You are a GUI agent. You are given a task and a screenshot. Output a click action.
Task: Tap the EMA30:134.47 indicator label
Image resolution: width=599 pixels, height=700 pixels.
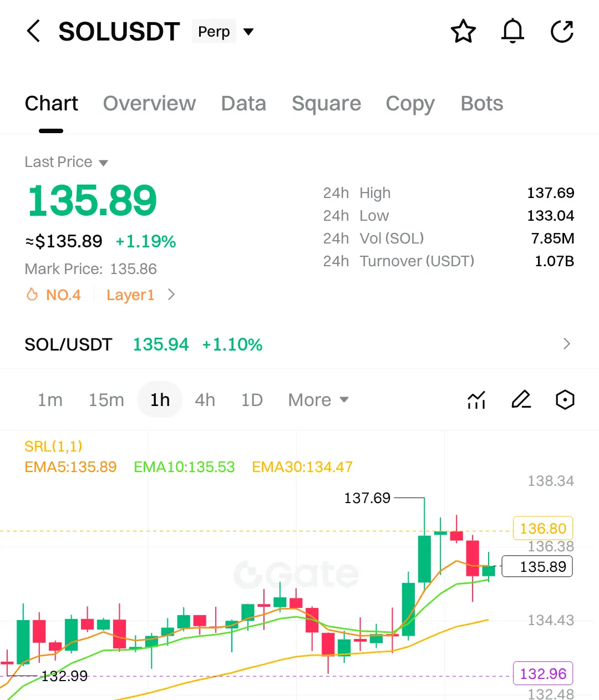click(x=302, y=467)
